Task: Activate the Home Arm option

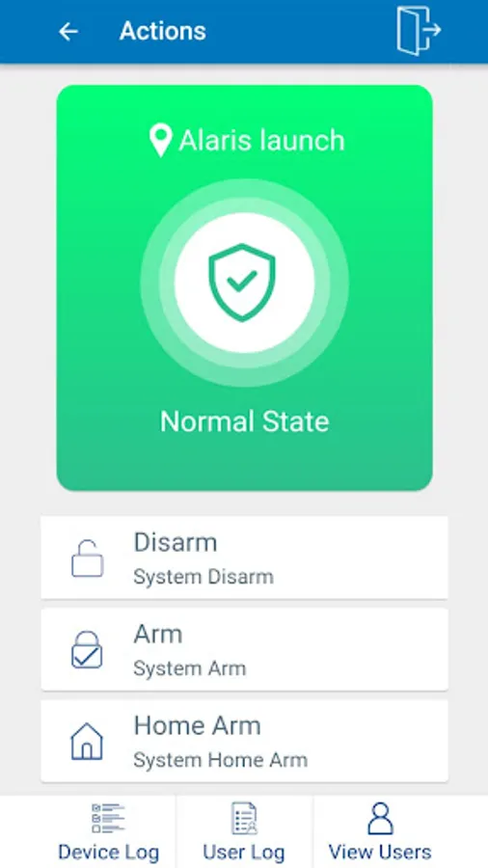Action: [x=244, y=741]
